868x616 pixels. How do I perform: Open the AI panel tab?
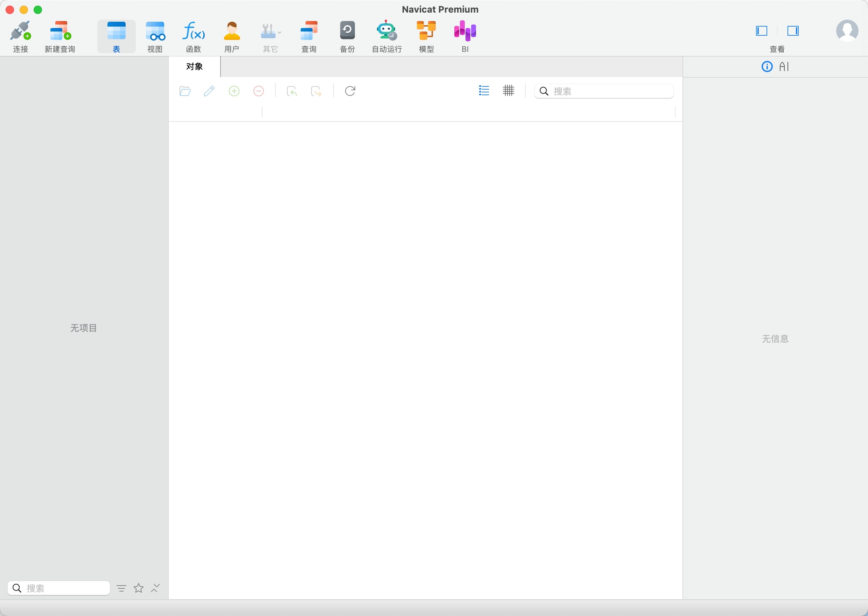pyautogui.click(x=784, y=67)
